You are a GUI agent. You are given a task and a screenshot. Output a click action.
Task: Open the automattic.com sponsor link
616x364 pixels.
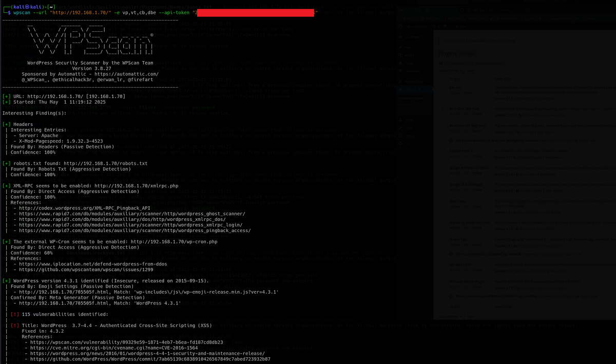coord(126,74)
